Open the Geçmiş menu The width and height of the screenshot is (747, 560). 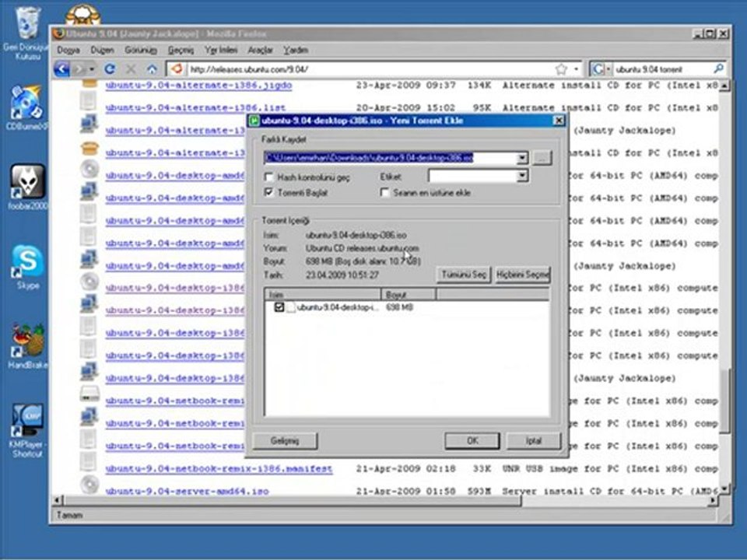pyautogui.click(x=181, y=50)
